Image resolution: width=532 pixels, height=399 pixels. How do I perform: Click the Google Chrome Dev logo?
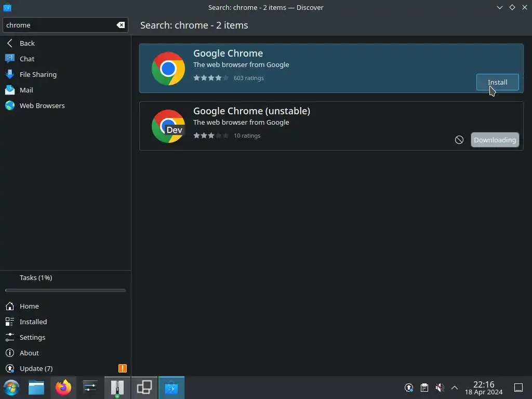point(168,126)
